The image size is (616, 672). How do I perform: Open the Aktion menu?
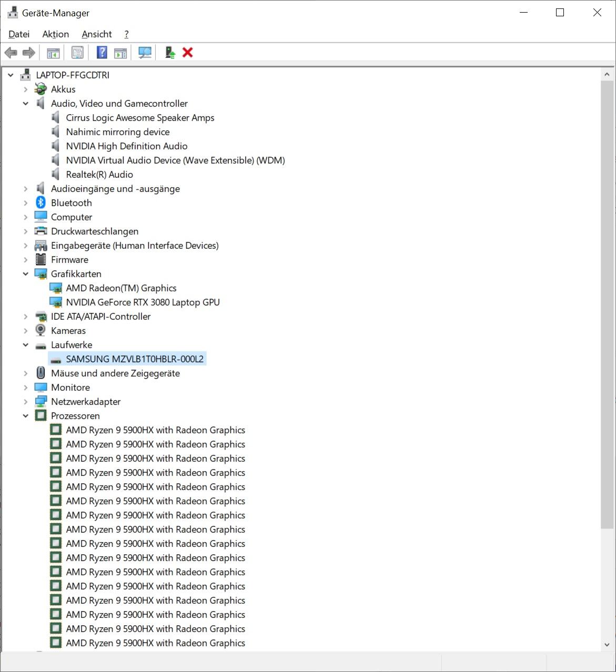(x=55, y=34)
